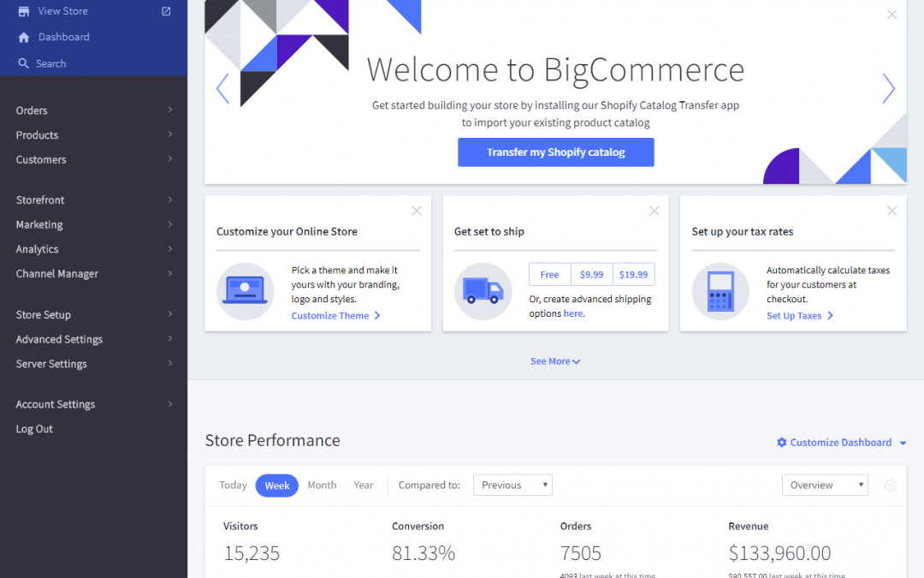Go to next welcome banner slide
Screen dimensions: 924x578
pyautogui.click(x=888, y=88)
